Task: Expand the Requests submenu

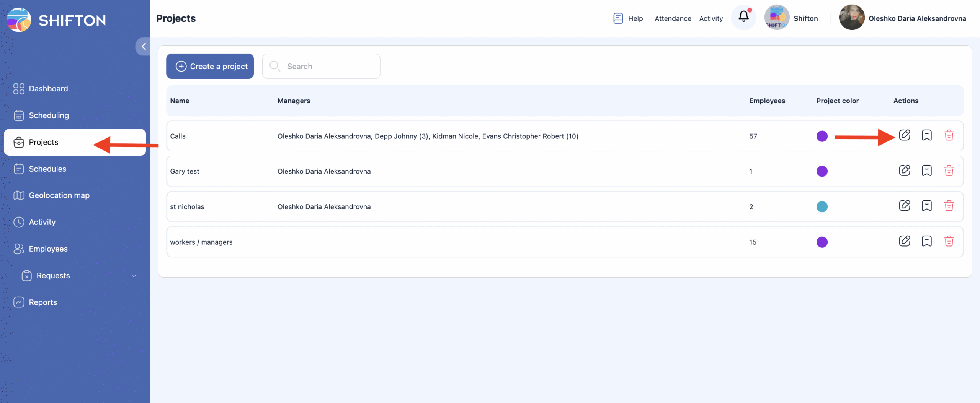Action: tap(134, 276)
